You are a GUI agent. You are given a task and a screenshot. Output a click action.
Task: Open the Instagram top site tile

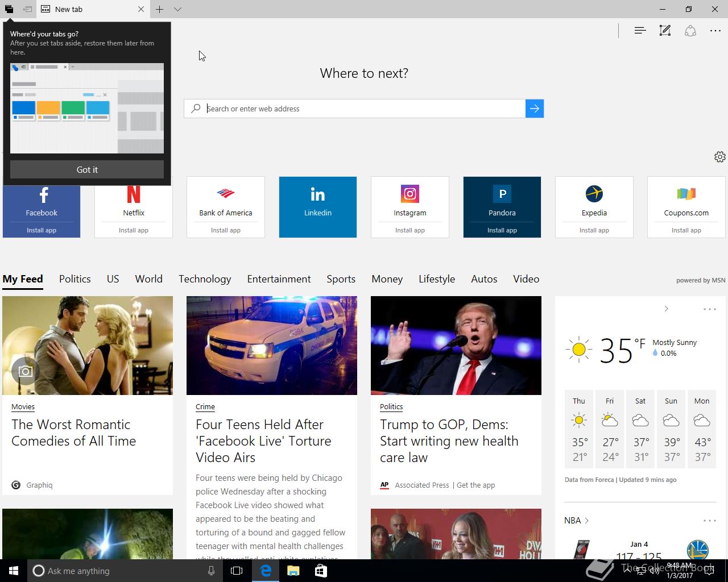[x=410, y=206]
